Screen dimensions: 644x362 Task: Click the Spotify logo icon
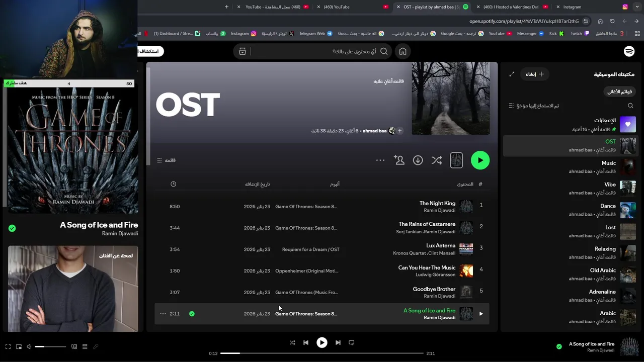(x=629, y=51)
